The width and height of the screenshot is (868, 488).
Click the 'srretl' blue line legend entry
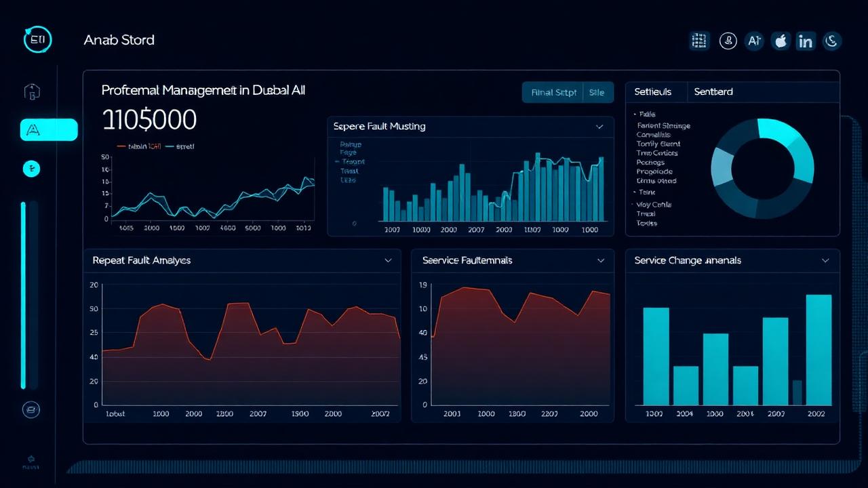(180, 146)
